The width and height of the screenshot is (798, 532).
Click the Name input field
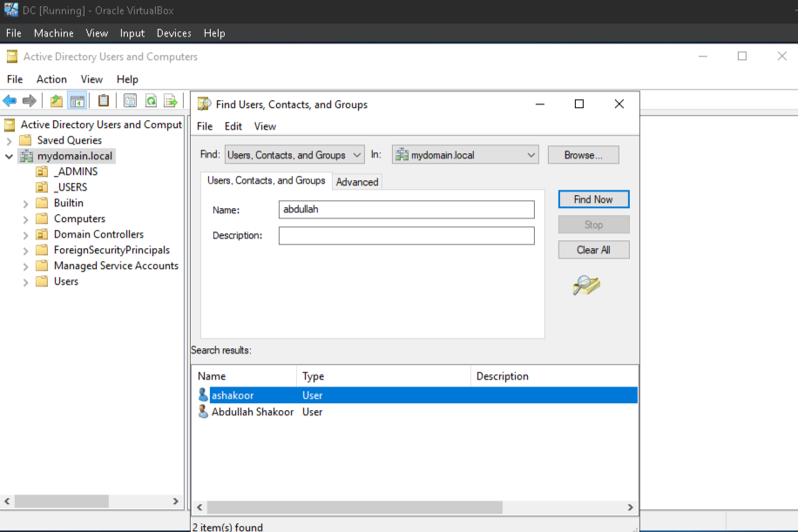[406, 209]
